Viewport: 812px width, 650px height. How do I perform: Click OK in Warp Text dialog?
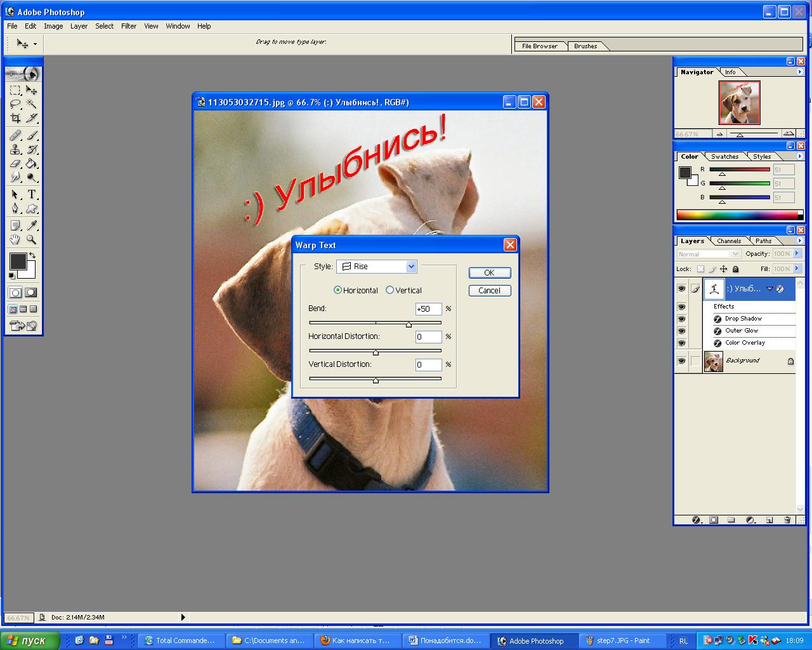[x=489, y=273]
